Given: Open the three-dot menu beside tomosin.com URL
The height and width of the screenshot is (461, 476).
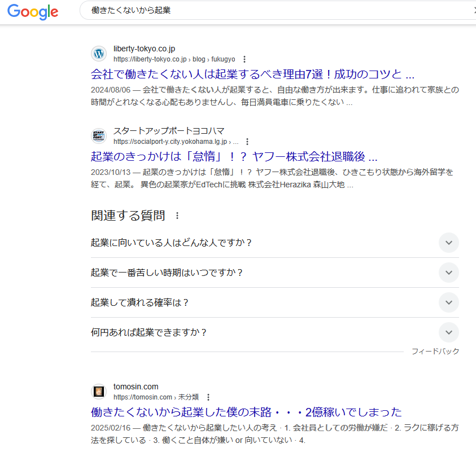Looking at the screenshot, I should (x=208, y=397).
